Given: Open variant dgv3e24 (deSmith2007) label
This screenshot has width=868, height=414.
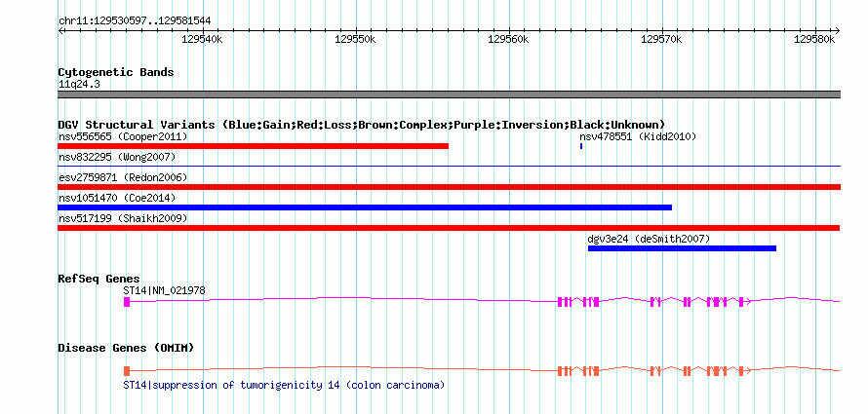Looking at the screenshot, I should [649, 239].
